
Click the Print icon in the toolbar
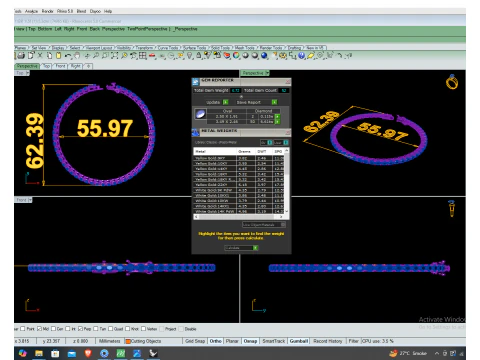pos(21,56)
